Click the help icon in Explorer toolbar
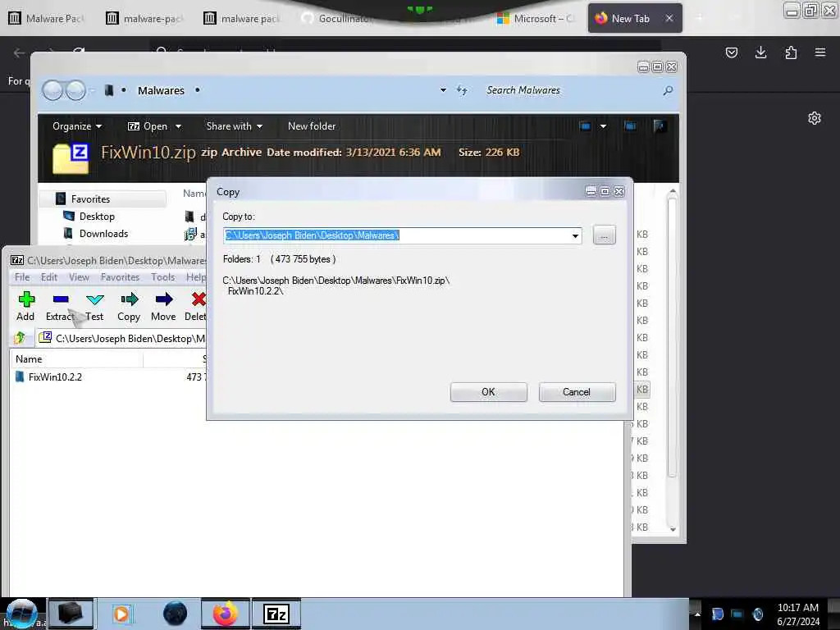Image resolution: width=840 pixels, height=630 pixels. pyautogui.click(x=660, y=126)
